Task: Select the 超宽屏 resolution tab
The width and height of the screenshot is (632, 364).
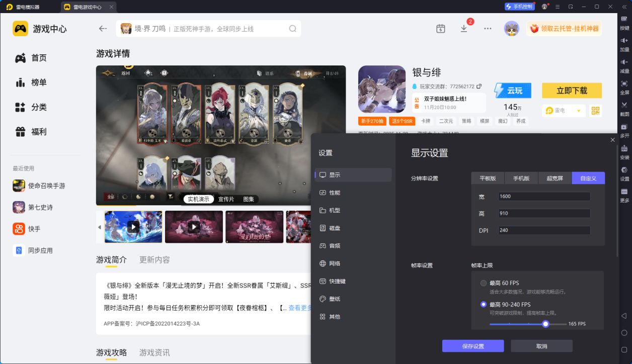Action: coord(555,178)
